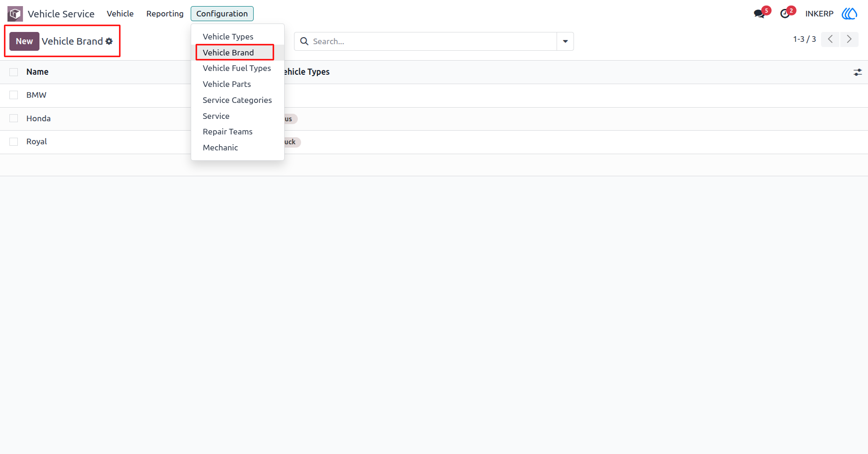Go to next page arrow
The image size is (868, 454).
(849, 39)
